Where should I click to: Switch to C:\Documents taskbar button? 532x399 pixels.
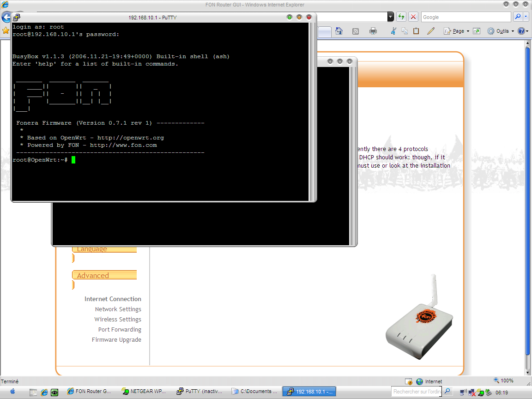pos(254,391)
